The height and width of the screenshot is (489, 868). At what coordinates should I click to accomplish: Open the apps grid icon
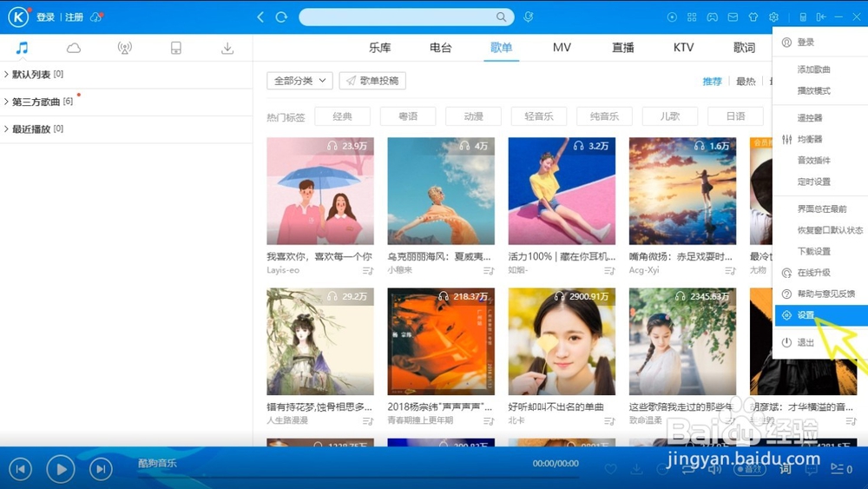[x=692, y=17]
